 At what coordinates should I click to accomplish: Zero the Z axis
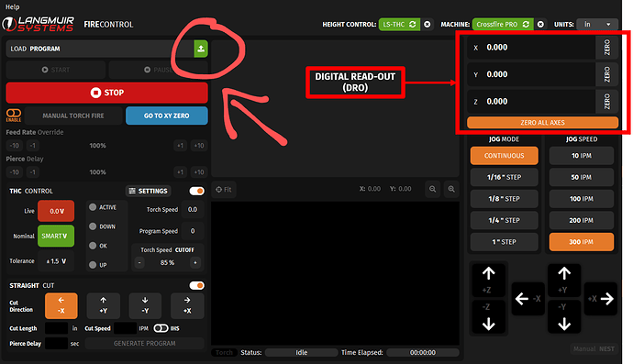(606, 101)
